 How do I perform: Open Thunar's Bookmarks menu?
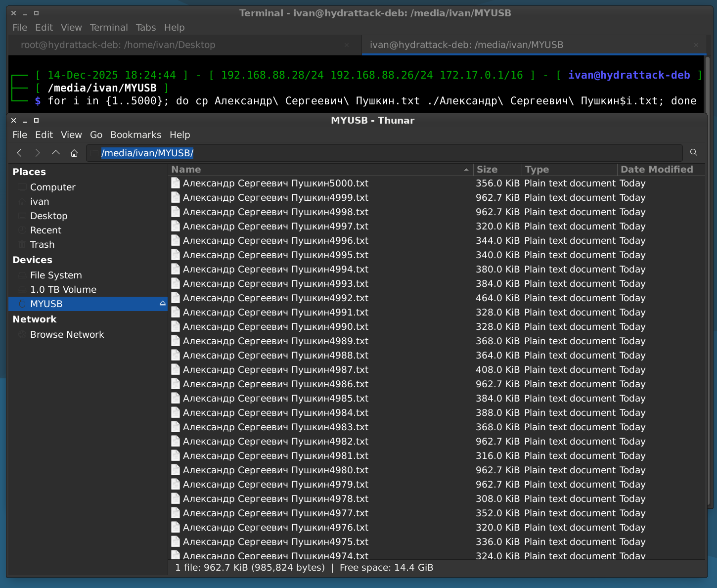click(136, 135)
